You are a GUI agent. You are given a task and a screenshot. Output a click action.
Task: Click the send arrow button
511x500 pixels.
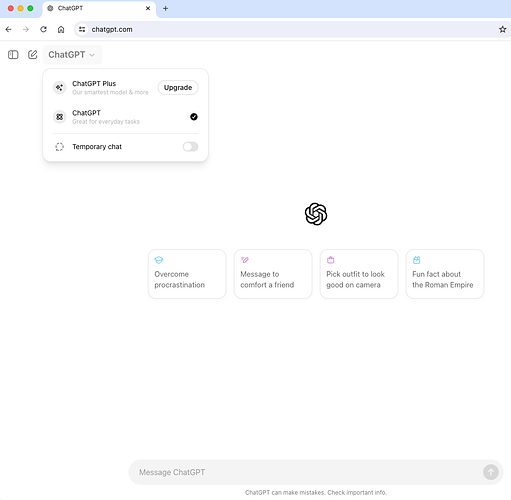click(491, 472)
